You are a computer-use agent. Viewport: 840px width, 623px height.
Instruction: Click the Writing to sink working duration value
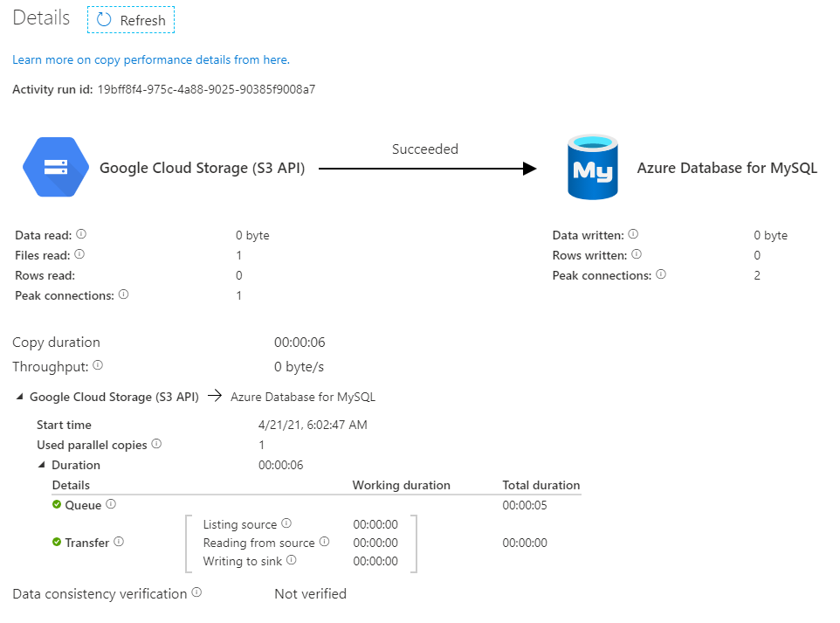tap(375, 561)
